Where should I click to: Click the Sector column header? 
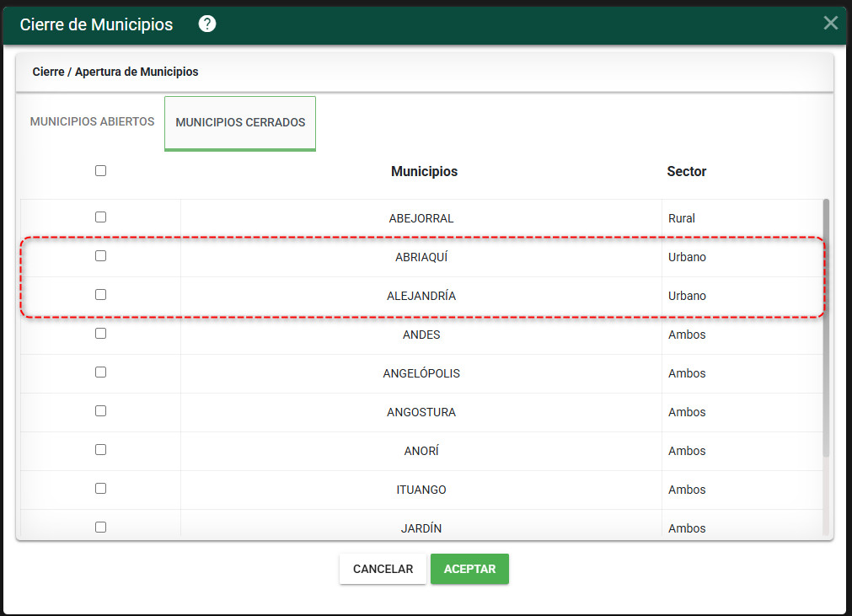tap(686, 172)
